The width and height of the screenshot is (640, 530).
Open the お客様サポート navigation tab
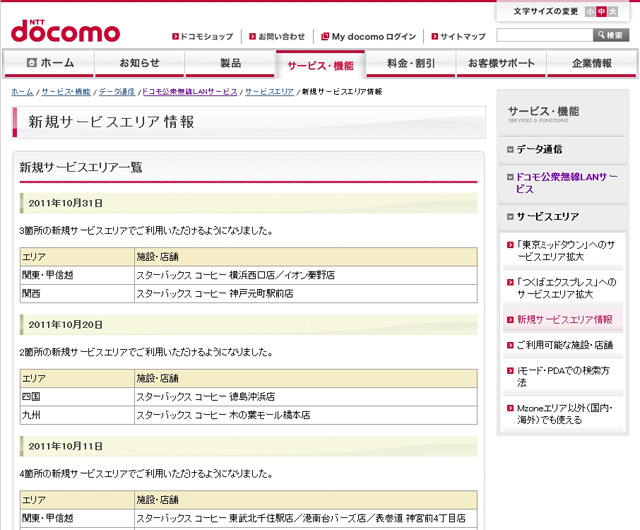coord(501,63)
